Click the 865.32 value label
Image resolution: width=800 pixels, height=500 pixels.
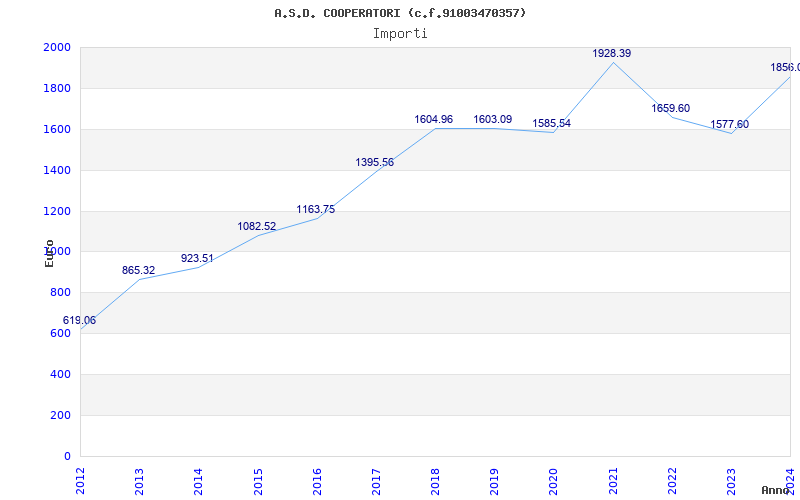[138, 270]
